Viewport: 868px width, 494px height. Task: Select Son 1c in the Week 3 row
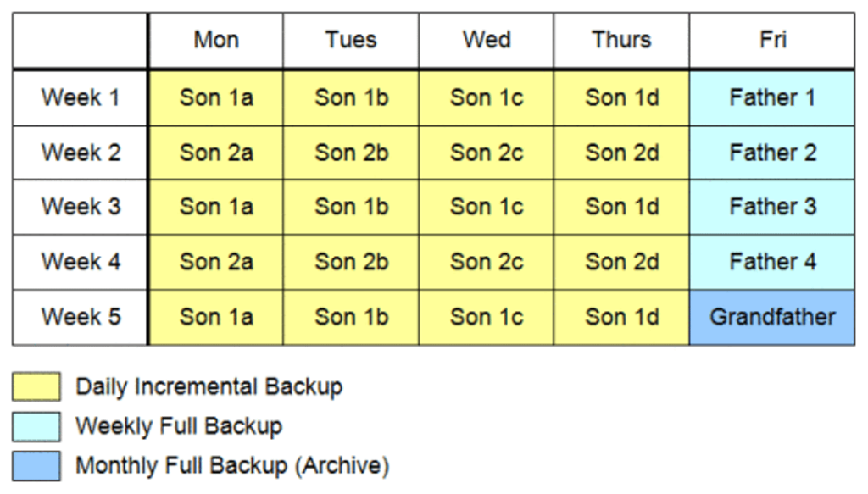pos(487,207)
